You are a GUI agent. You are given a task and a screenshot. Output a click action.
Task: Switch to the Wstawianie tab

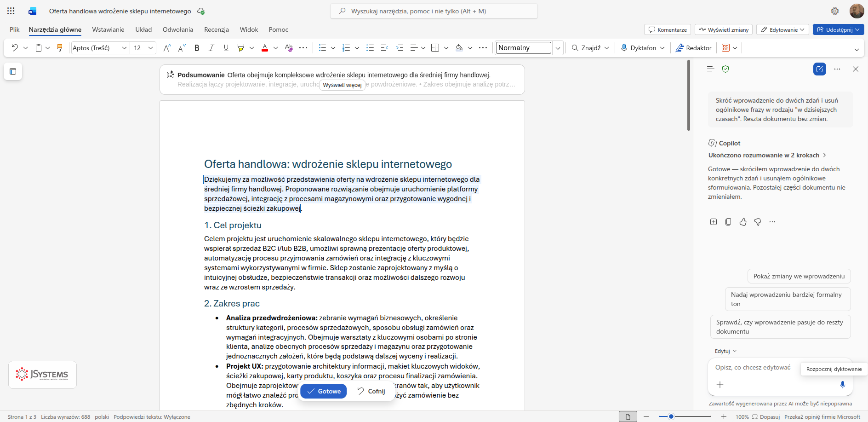pos(108,29)
